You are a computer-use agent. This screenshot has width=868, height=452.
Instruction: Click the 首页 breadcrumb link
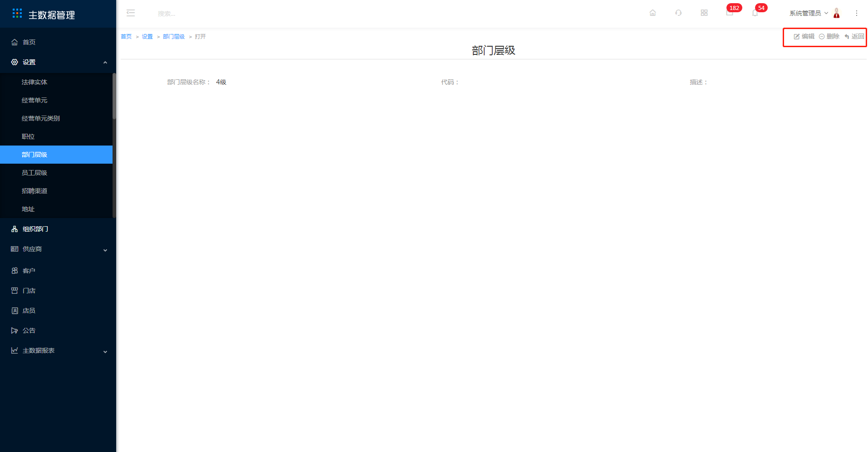(x=126, y=37)
